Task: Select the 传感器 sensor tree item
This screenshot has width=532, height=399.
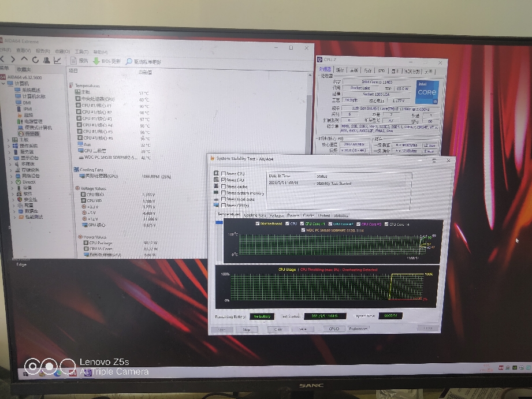Action: (29, 134)
